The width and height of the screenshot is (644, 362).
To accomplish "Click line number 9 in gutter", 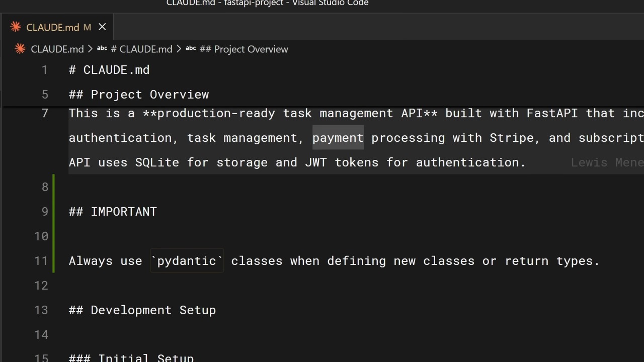I will click(x=45, y=212).
